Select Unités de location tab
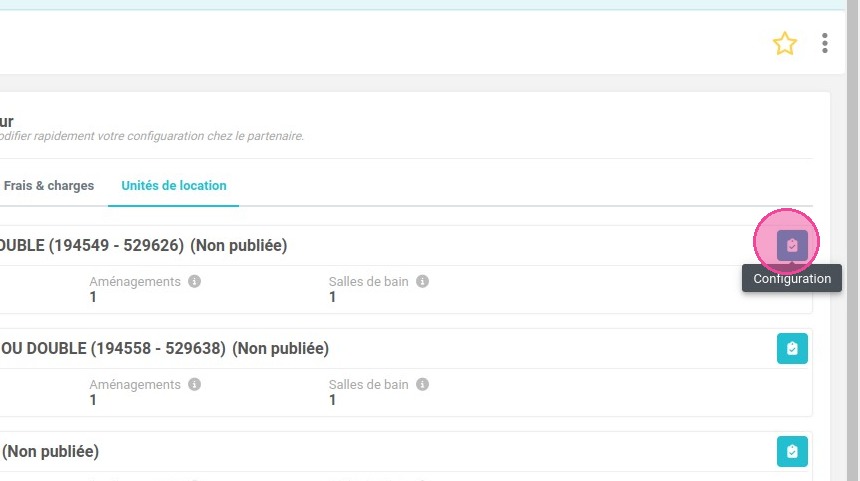This screenshot has width=860, height=481. point(173,186)
